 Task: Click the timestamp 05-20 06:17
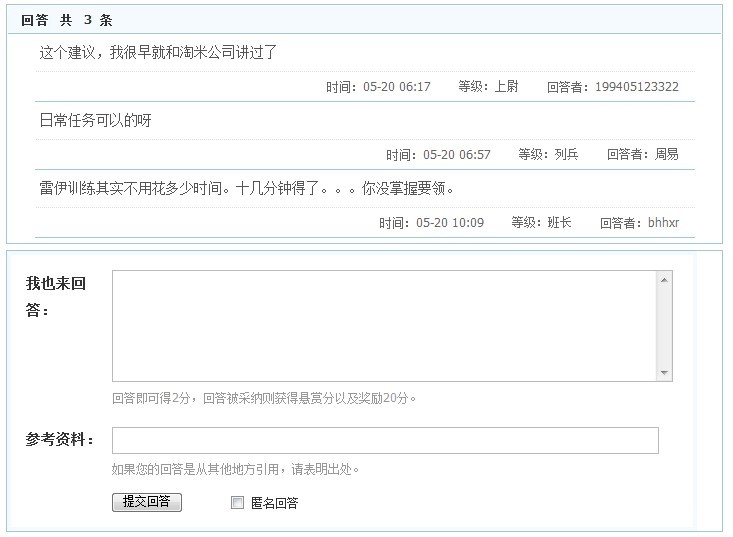(396, 86)
